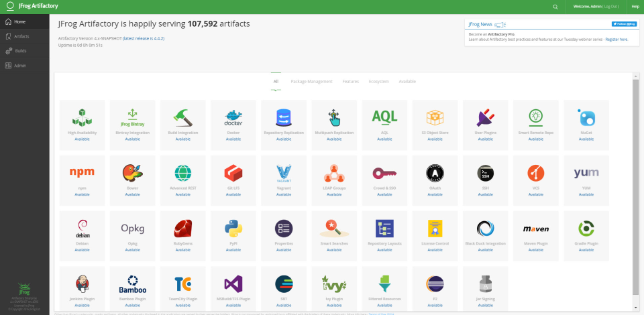
Task: Click the Vagrant logo icon
Action: point(284,174)
